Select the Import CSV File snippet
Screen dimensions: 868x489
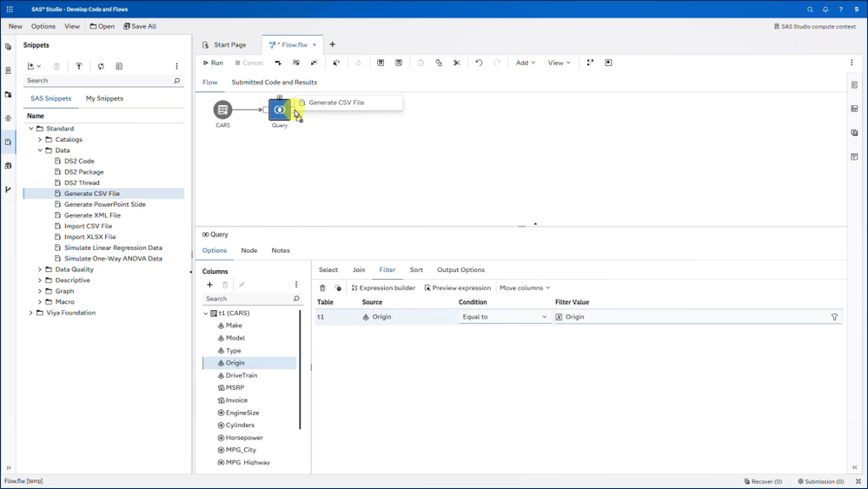coord(88,226)
